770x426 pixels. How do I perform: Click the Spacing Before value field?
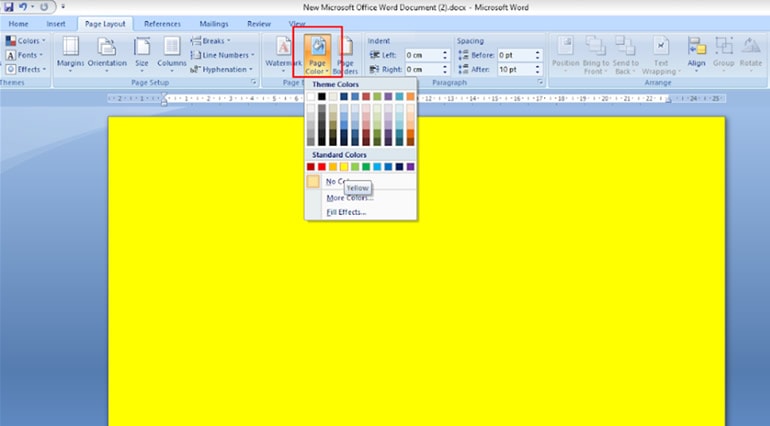tap(515, 55)
